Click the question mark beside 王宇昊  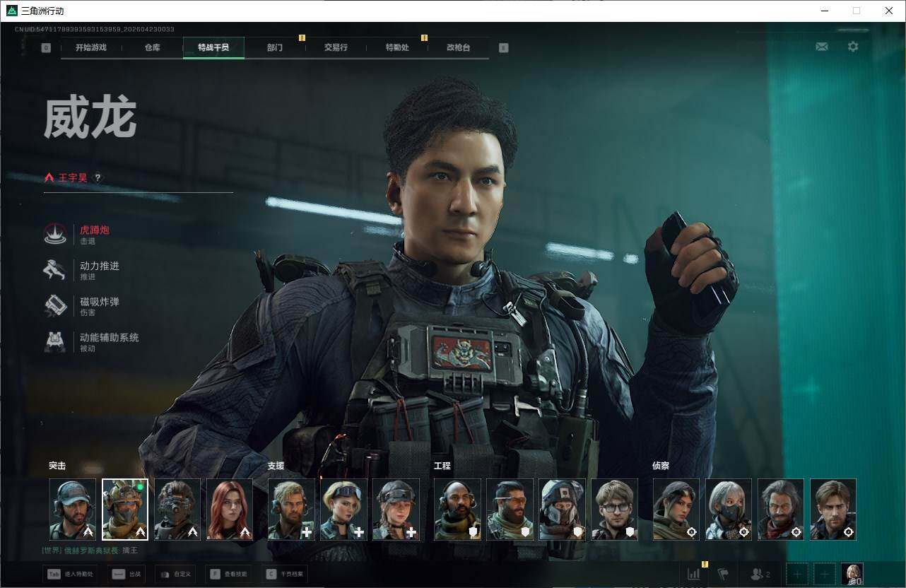tap(98, 178)
